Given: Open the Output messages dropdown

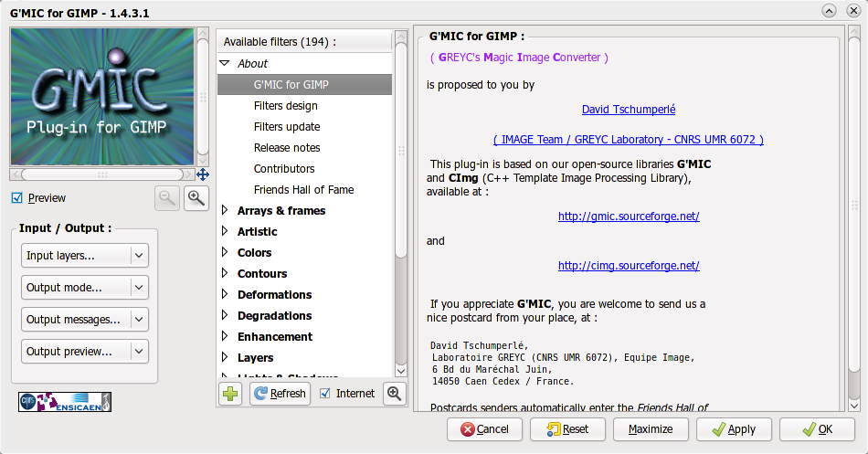Looking at the screenshot, I should point(85,320).
